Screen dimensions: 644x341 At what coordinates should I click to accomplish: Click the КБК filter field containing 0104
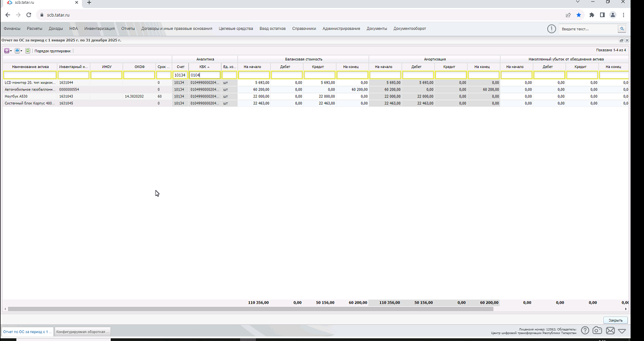(x=205, y=75)
